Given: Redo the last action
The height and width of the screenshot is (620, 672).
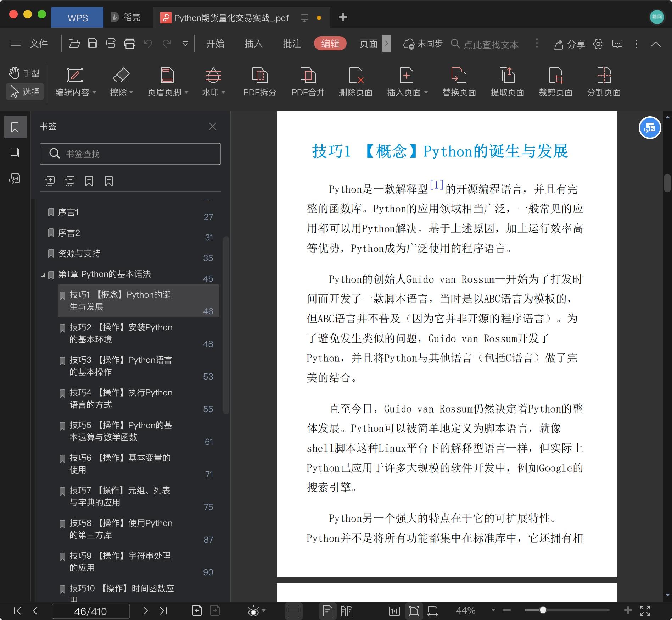Looking at the screenshot, I should [x=167, y=43].
